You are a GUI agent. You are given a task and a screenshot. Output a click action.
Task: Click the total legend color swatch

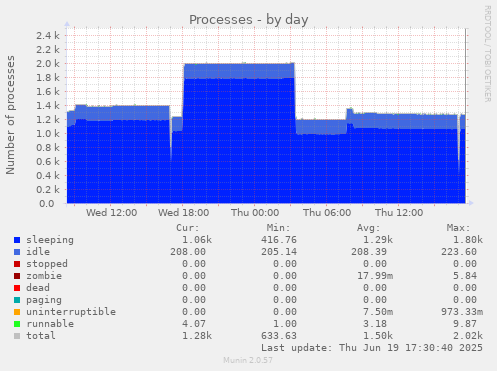tap(17, 336)
